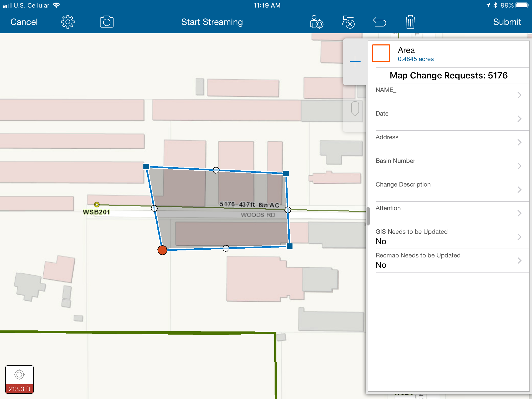Tap the Bluetooth status icon
532x399 pixels.
495,5
